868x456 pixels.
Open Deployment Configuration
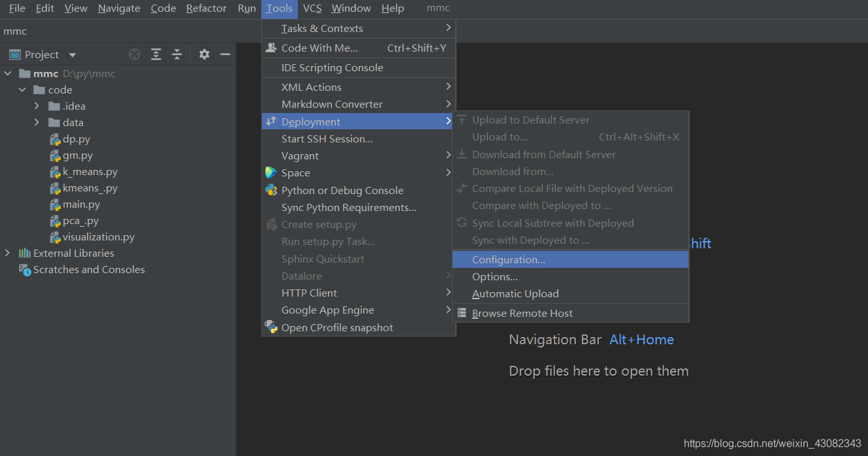[571, 260]
